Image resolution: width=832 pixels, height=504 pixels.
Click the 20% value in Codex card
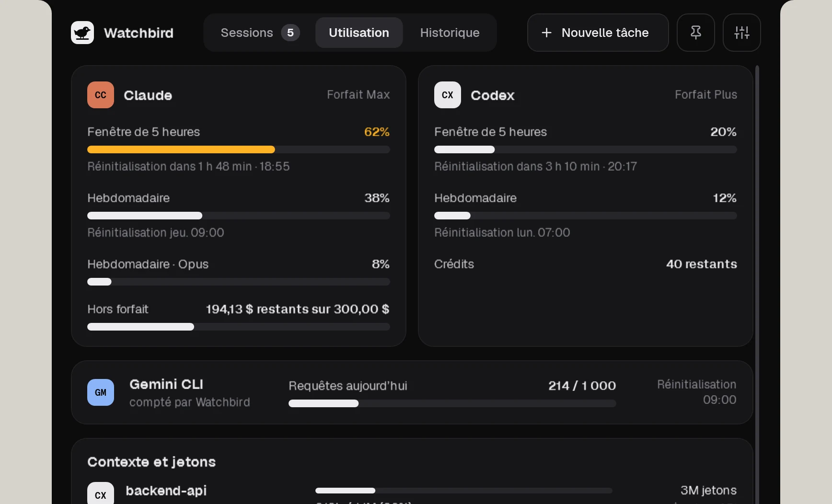click(723, 132)
